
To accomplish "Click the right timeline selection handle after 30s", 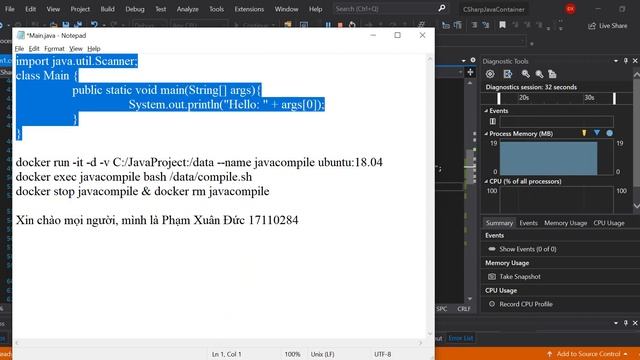I will coord(614,98).
